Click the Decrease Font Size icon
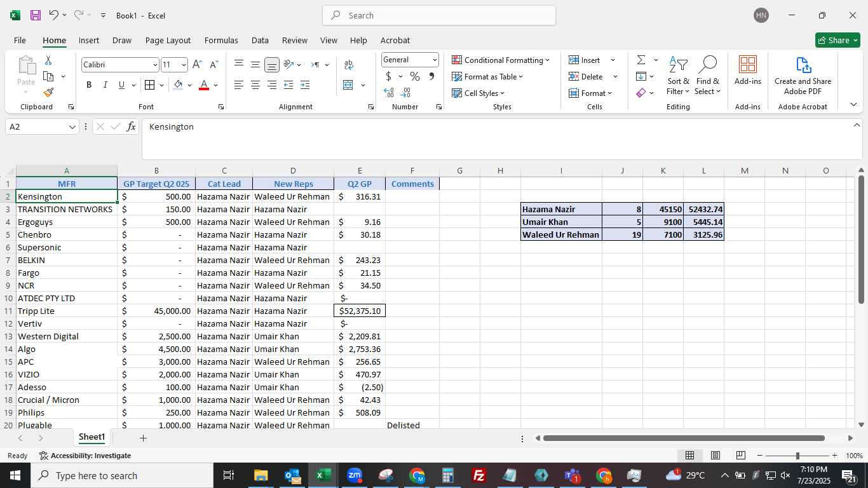 tap(214, 65)
